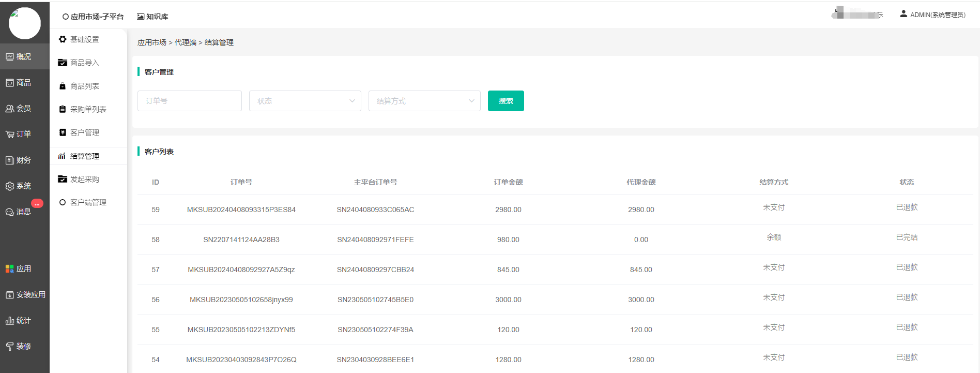Go to 客户管理 in submenu

tap(85, 132)
